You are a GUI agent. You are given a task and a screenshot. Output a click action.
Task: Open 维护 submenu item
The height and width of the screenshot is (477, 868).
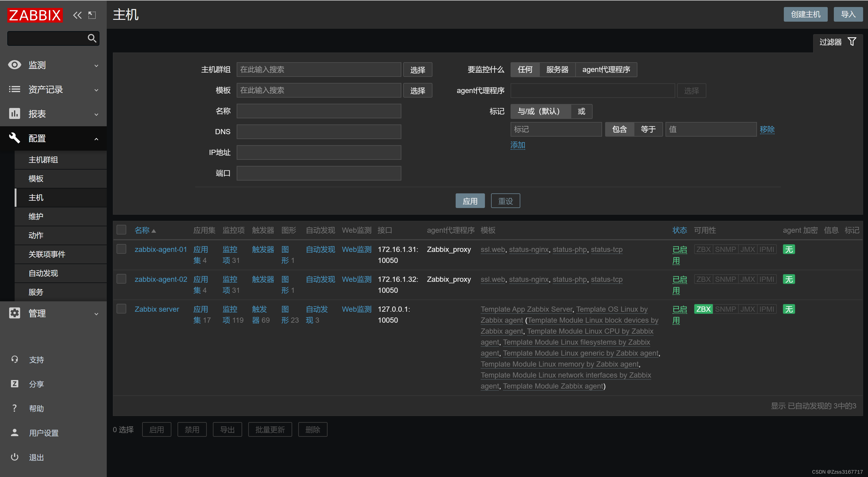[x=61, y=216]
